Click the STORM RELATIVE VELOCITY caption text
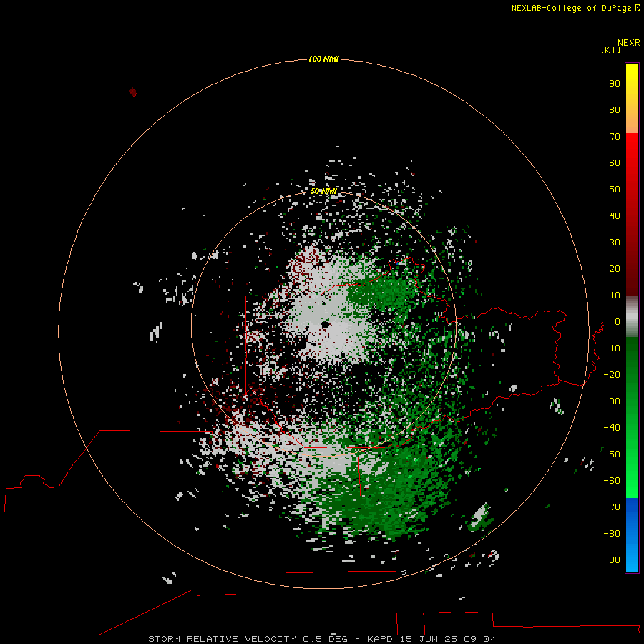The width and height of the screenshot is (644, 644). 223,639
